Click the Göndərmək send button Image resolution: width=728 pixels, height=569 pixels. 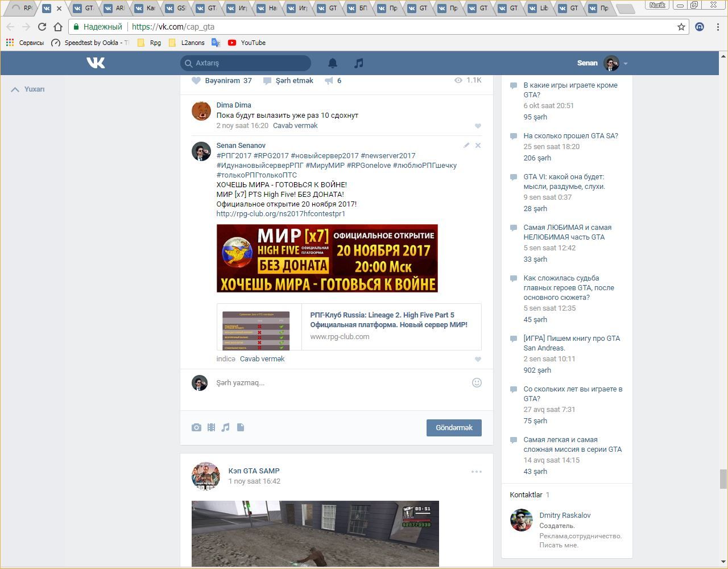454,428
